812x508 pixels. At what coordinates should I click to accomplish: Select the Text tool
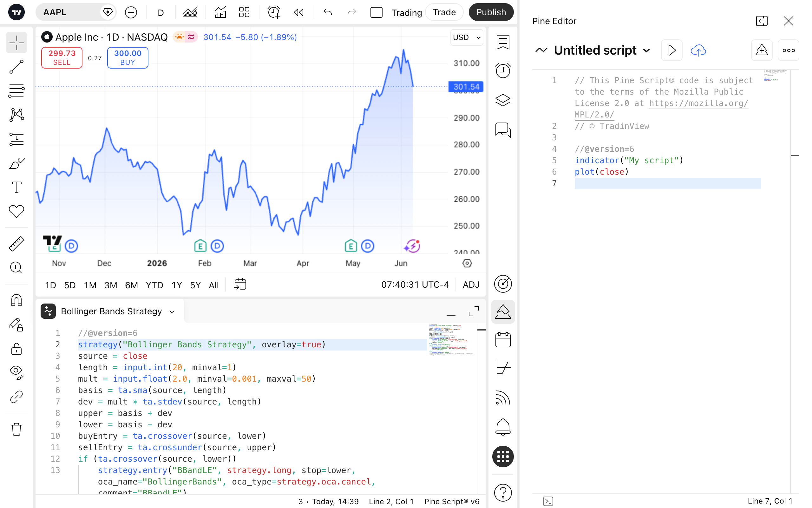tap(16, 187)
